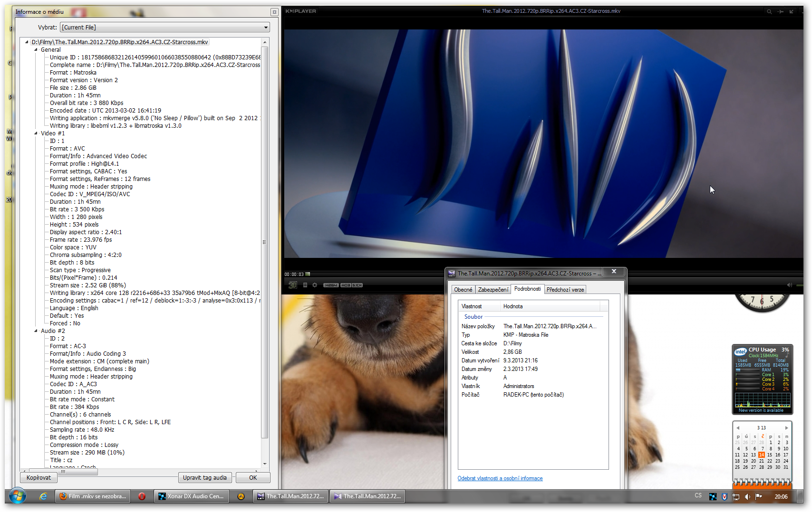812x512 pixels.
Task: Collapse the General section in media info
Action: click(x=36, y=49)
